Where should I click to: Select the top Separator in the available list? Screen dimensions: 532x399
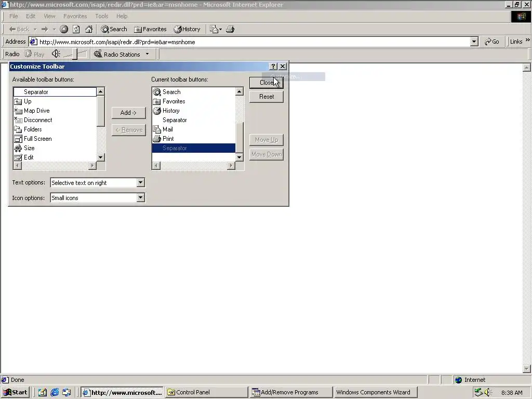tap(55, 92)
